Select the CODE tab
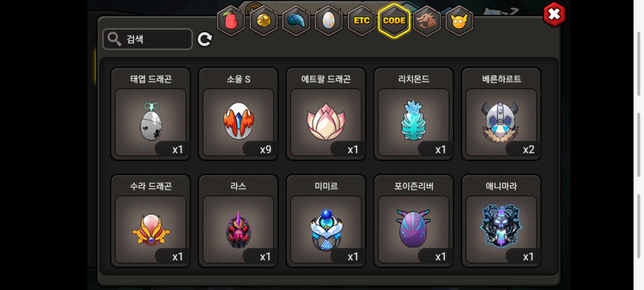Viewport: 644px width, 290px height. (x=394, y=21)
